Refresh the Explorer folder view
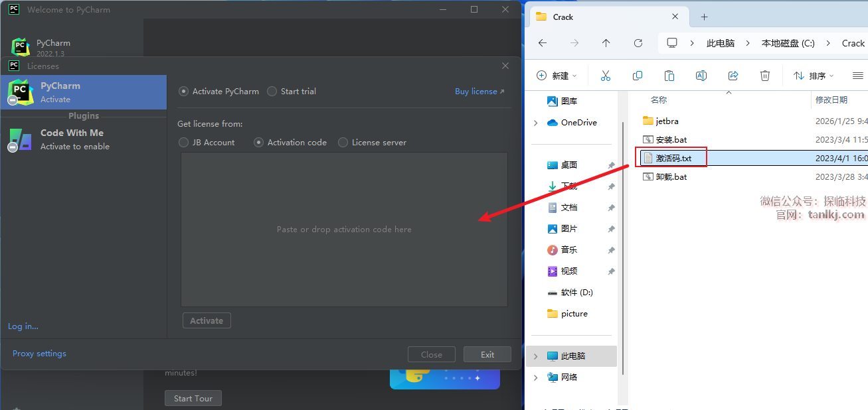868x410 pixels. coord(638,43)
